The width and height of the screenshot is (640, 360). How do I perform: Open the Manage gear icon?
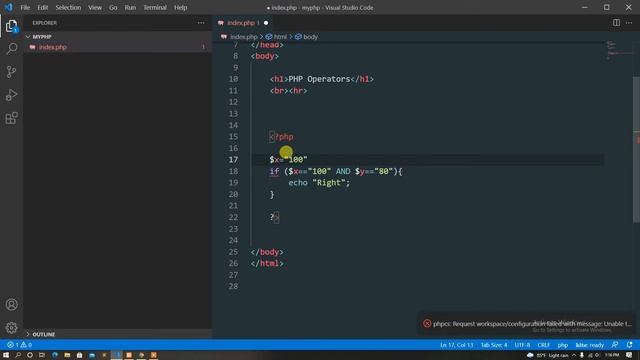pyautogui.click(x=11, y=327)
